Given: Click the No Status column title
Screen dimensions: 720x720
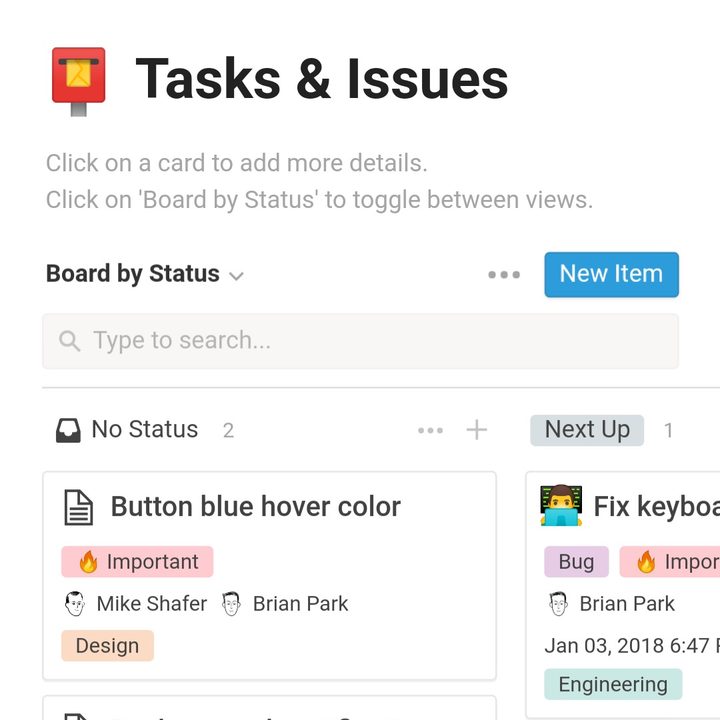Looking at the screenshot, I should click(x=145, y=429).
